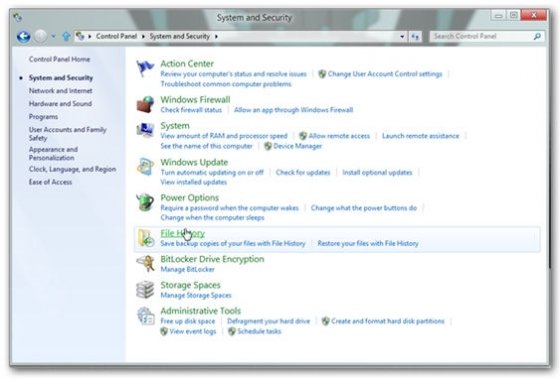This screenshot has height=379, width=560.
Task: Click Defragment your hard drive
Action: tap(268, 321)
